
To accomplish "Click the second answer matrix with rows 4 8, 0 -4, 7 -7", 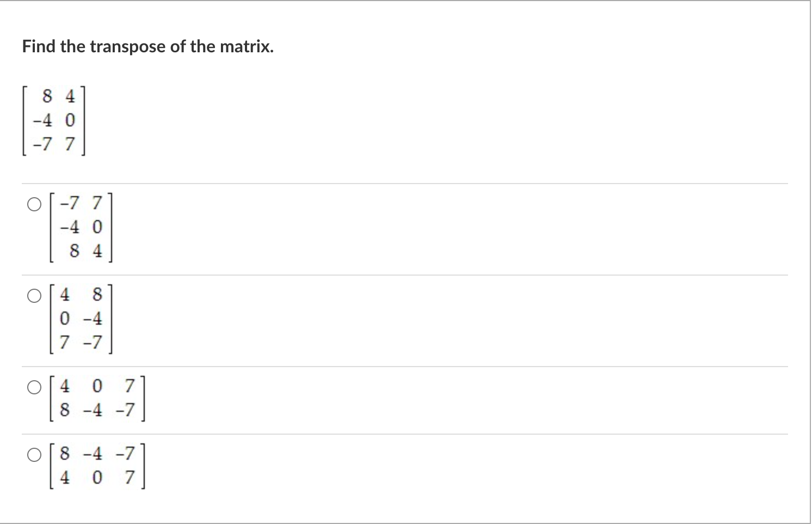I will 81,319.
